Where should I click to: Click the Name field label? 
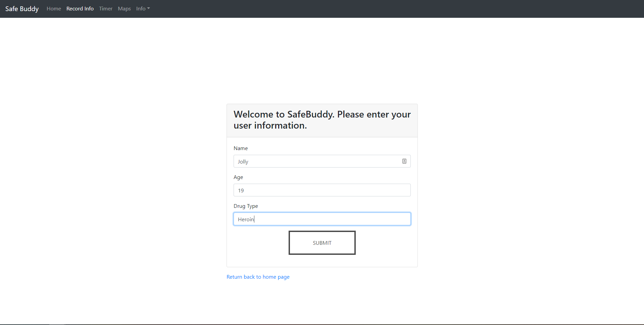(241, 148)
